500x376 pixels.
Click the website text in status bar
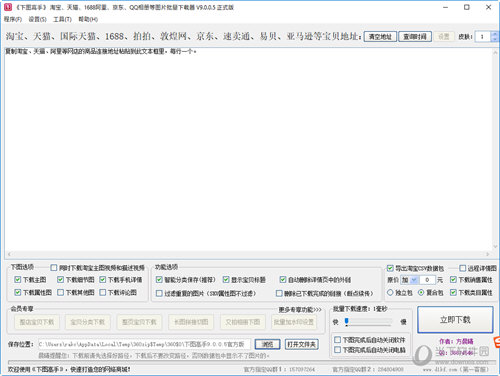coord(456,369)
